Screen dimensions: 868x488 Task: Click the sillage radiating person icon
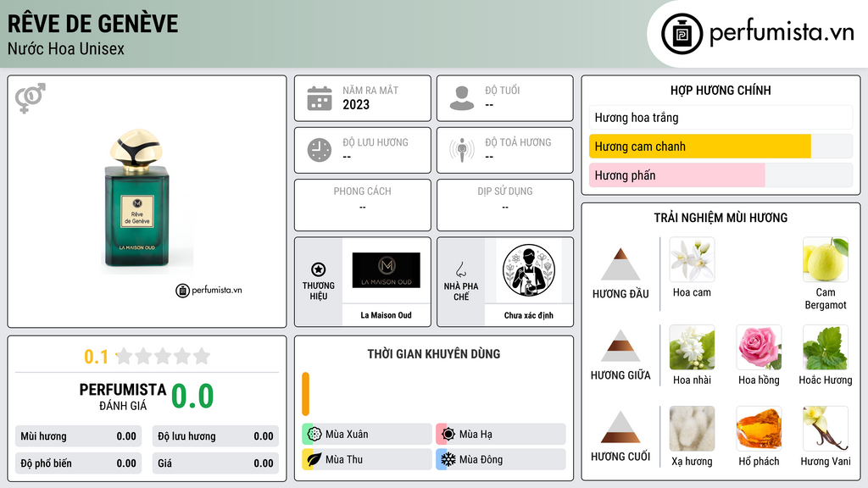click(462, 150)
